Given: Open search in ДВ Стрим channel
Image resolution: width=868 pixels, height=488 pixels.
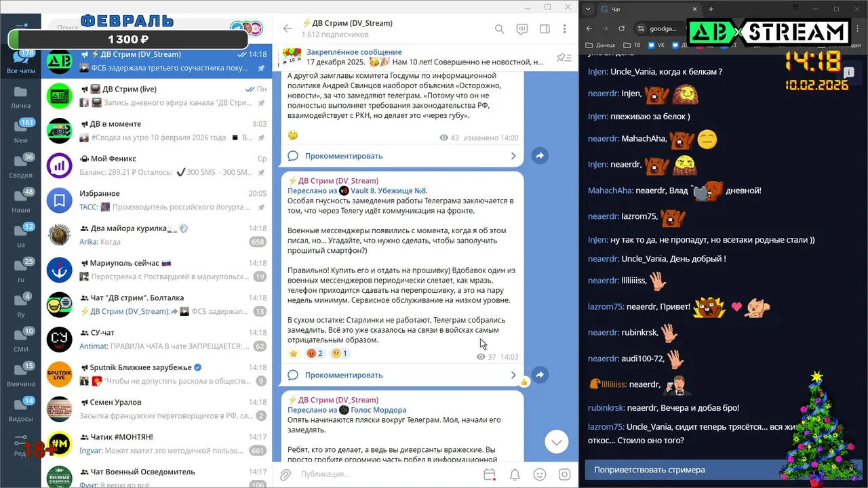Looking at the screenshot, I should tap(499, 29).
